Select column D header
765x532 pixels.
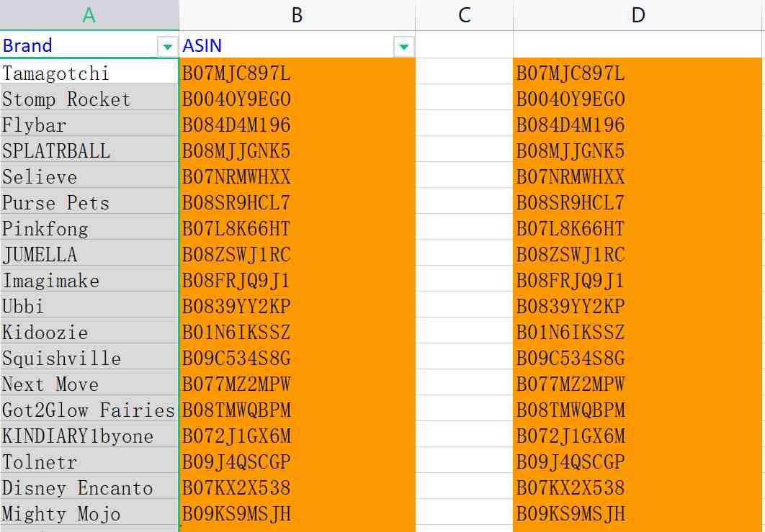pyautogui.click(x=637, y=15)
